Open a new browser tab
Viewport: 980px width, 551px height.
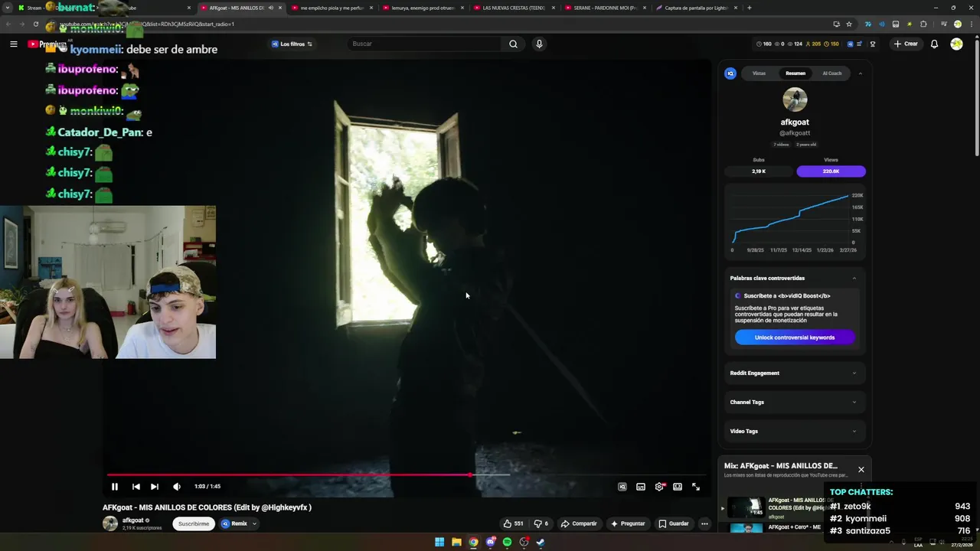(x=749, y=8)
